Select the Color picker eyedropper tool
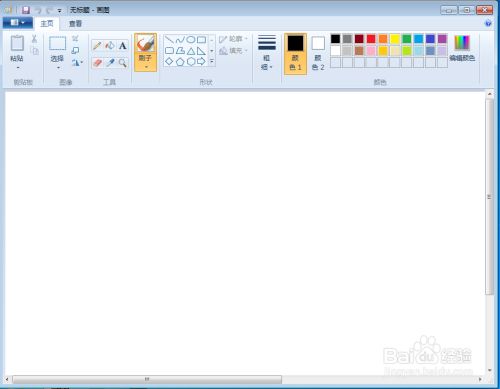 pyautogui.click(x=110, y=62)
